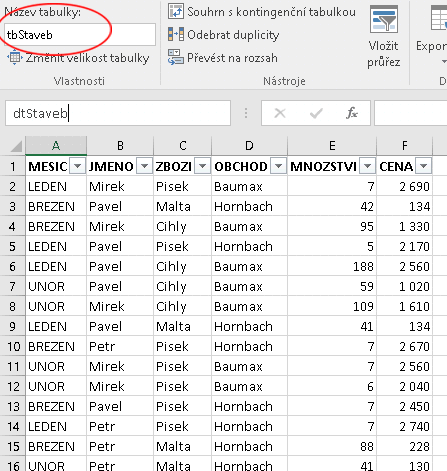Image resolution: width=447 pixels, height=471 pixels.
Task: Click the Název tabulky input field
Action: point(80,35)
